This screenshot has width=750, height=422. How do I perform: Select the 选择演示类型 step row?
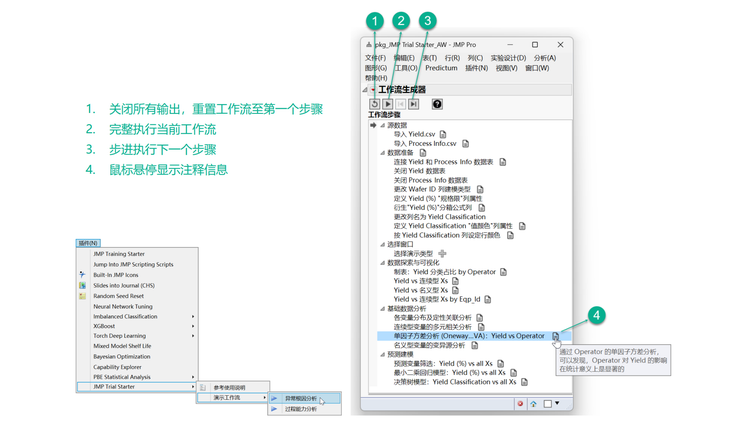click(413, 254)
